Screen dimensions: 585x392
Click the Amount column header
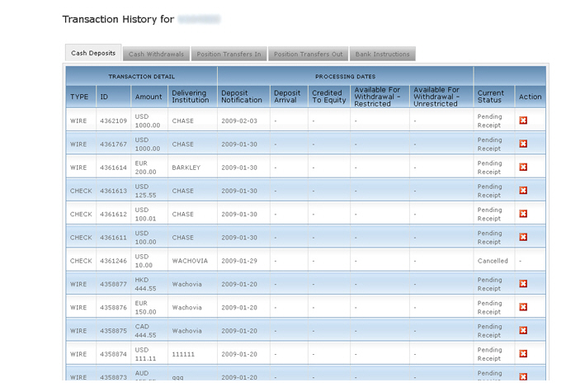click(149, 97)
